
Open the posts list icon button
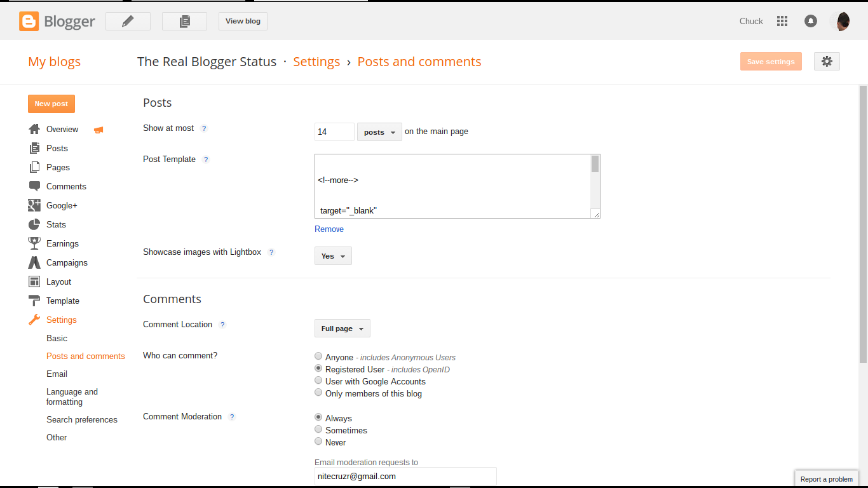coord(184,21)
